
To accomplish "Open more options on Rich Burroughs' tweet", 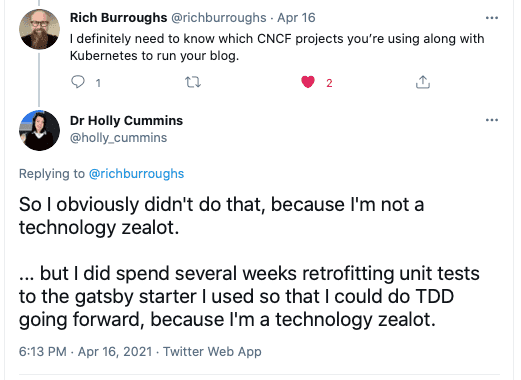I will (x=492, y=18).
